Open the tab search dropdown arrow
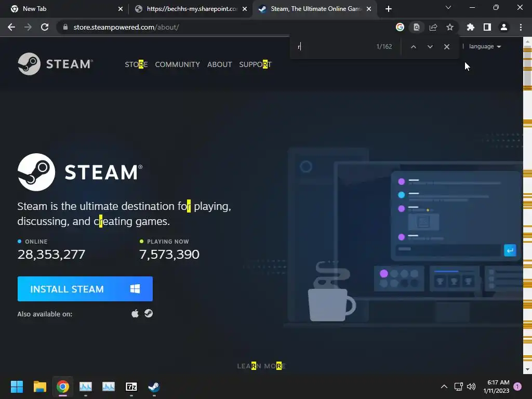 pyautogui.click(x=448, y=7)
